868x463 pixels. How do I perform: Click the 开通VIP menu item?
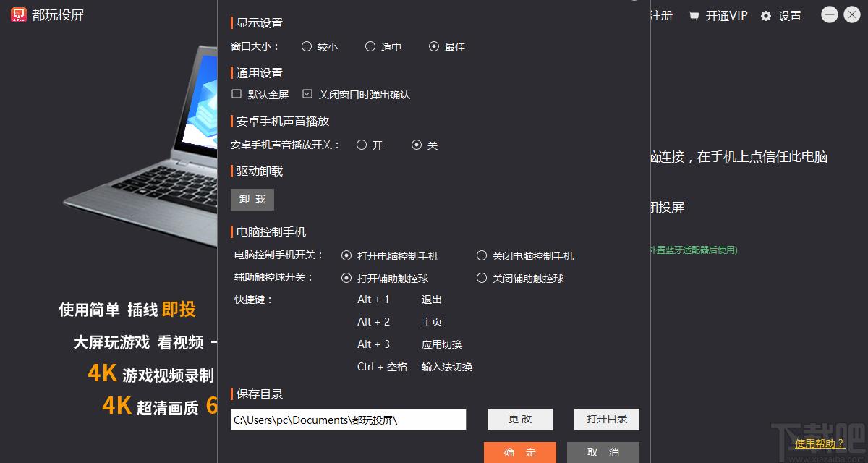726,16
